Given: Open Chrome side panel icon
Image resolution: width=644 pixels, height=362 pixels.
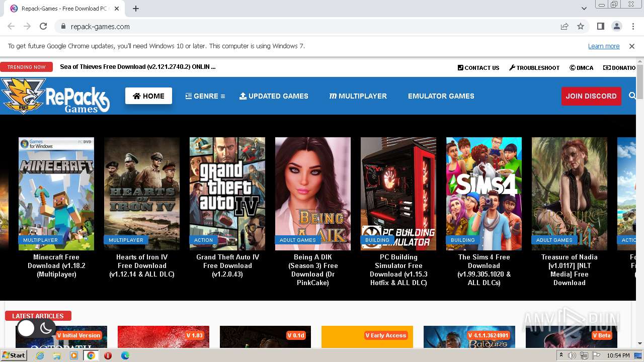Looking at the screenshot, I should [600, 27].
